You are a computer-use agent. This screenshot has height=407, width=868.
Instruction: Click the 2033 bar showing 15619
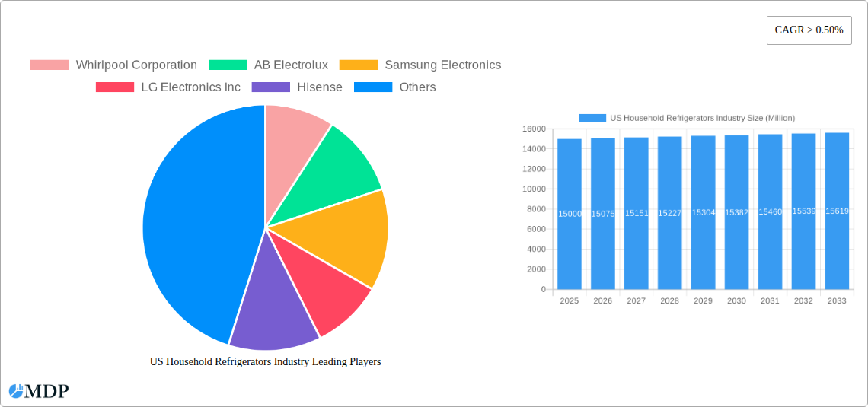(x=837, y=211)
